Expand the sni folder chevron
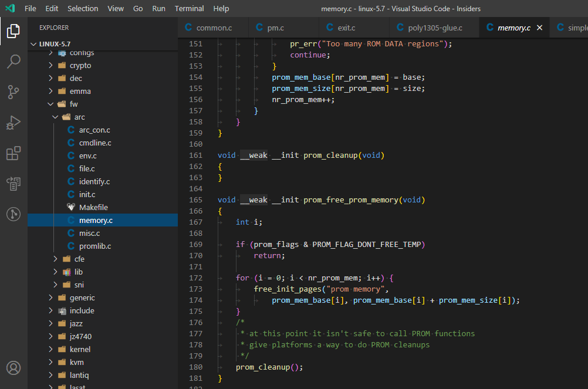Image resolution: width=588 pixels, height=389 pixels. point(55,285)
